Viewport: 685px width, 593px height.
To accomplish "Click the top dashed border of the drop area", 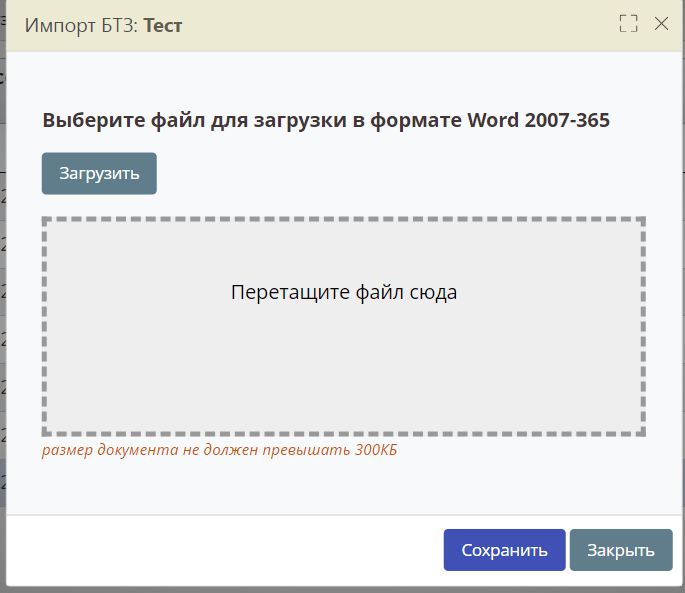I will [343, 219].
